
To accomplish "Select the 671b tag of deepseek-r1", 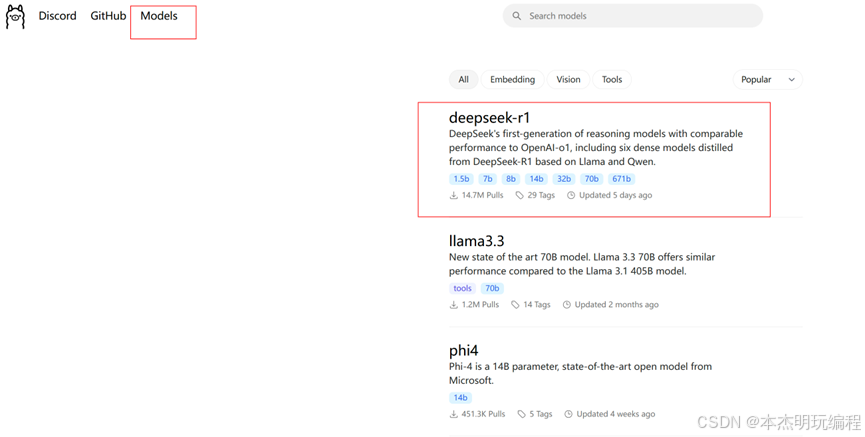I will tap(621, 179).
